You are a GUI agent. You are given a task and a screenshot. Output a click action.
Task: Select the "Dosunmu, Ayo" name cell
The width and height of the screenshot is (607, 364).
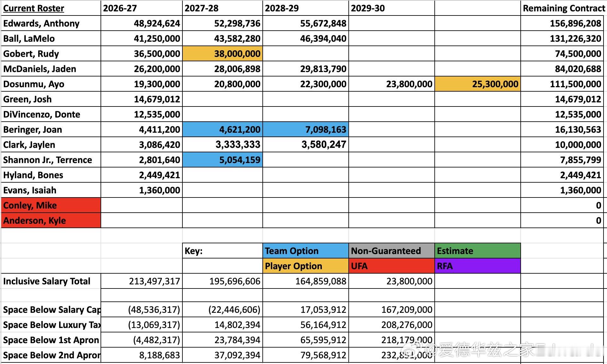(x=51, y=84)
